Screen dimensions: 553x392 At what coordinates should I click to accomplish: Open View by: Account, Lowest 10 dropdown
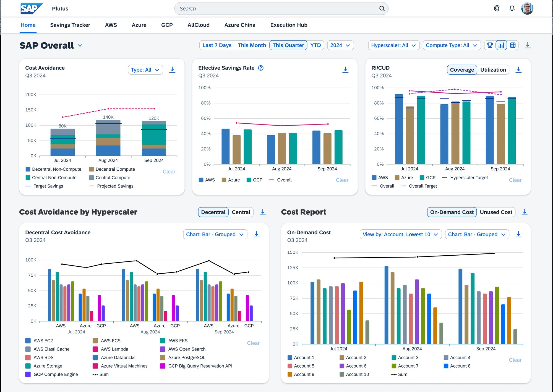coord(401,234)
